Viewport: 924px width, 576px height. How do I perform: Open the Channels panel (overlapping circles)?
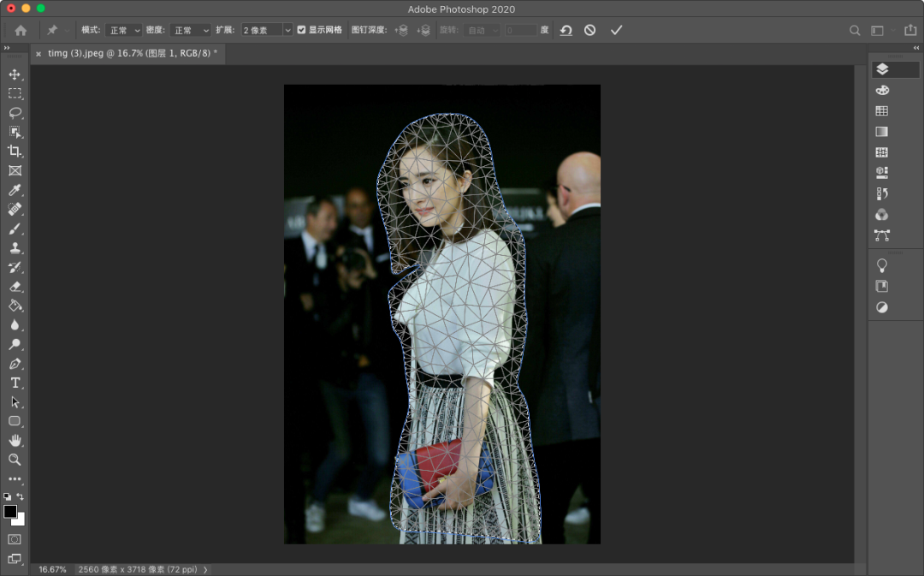[x=882, y=215]
